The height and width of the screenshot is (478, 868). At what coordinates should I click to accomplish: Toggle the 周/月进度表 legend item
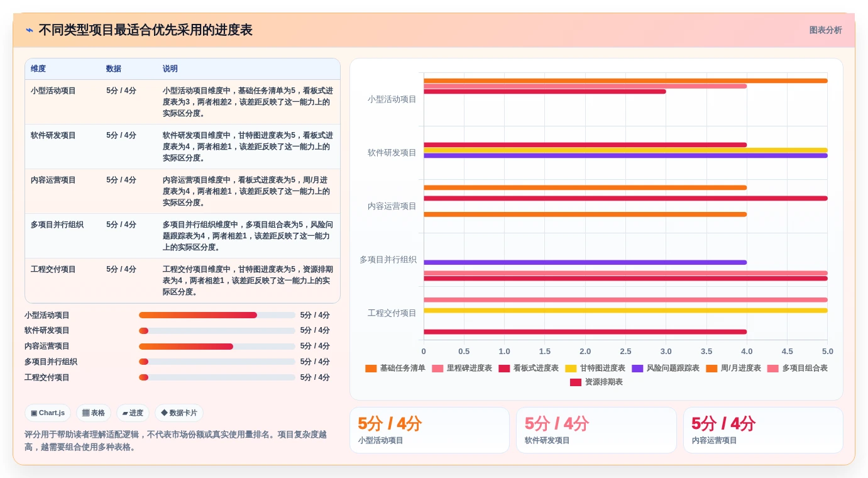(x=733, y=368)
